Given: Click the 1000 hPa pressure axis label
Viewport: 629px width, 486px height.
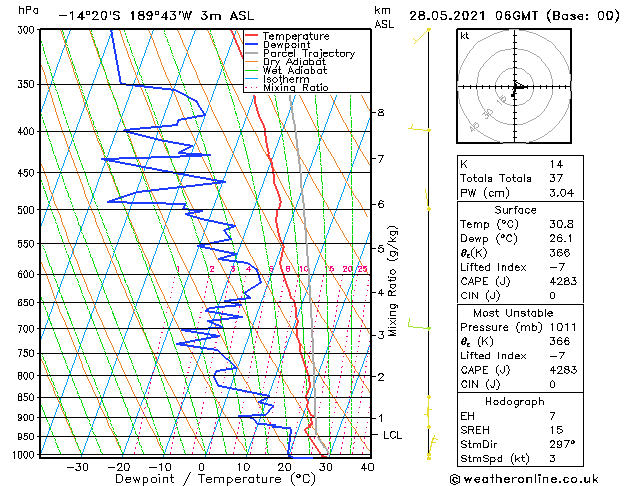Looking at the screenshot, I should pyautogui.click(x=23, y=455).
